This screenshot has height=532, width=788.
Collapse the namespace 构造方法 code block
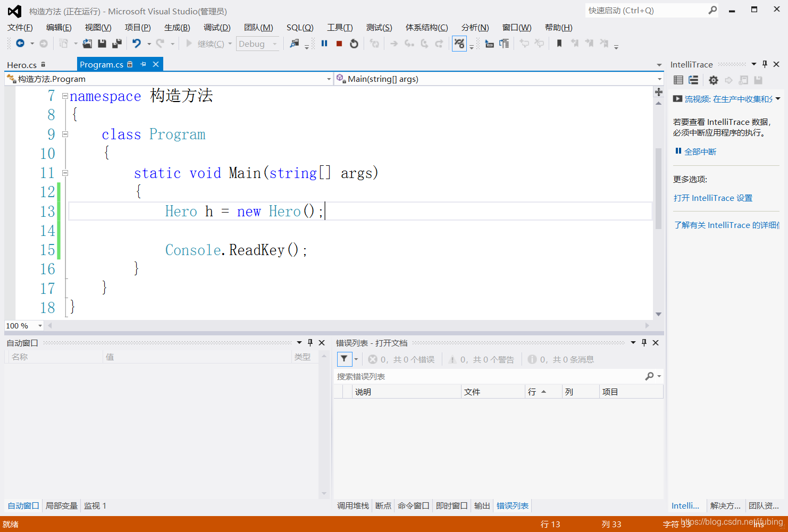coord(65,96)
